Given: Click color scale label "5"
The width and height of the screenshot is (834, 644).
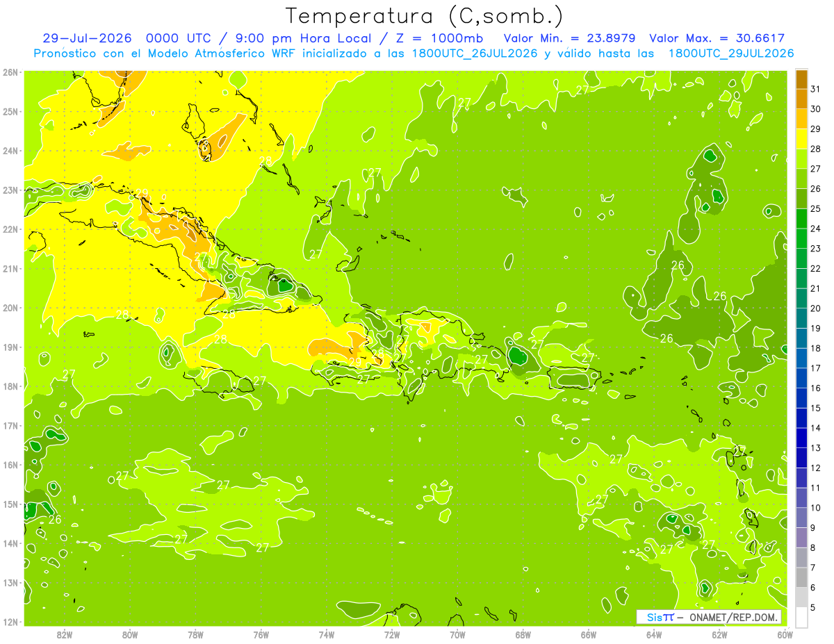Looking at the screenshot, I should 812,607.
